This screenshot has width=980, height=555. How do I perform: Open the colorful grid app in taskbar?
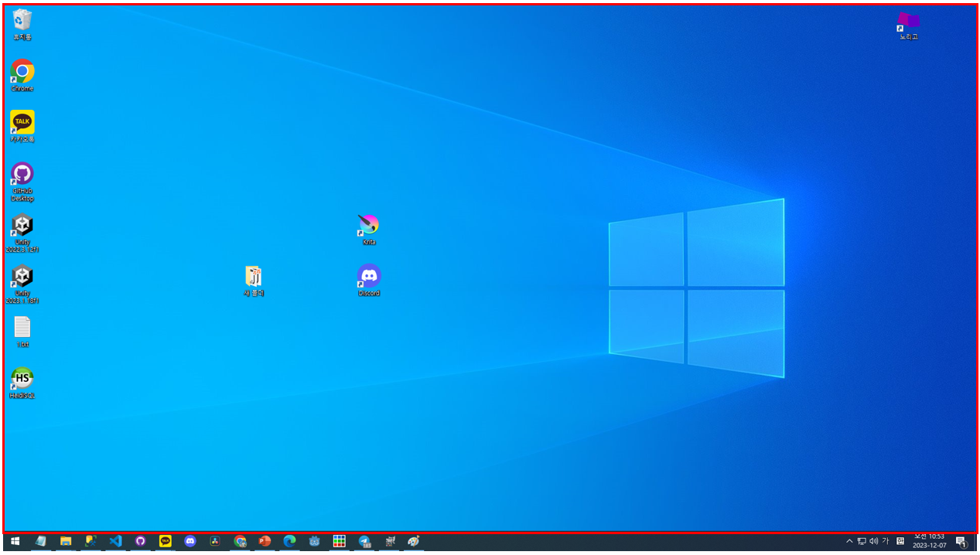tap(339, 541)
